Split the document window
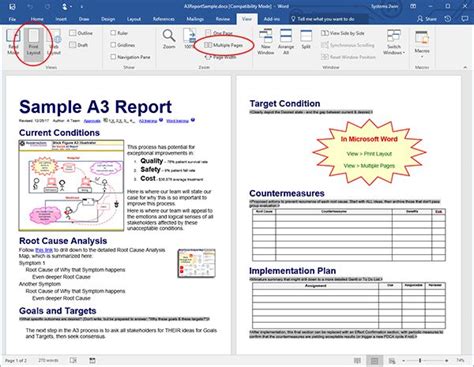This screenshot has width=474, height=367. pyautogui.click(x=306, y=40)
